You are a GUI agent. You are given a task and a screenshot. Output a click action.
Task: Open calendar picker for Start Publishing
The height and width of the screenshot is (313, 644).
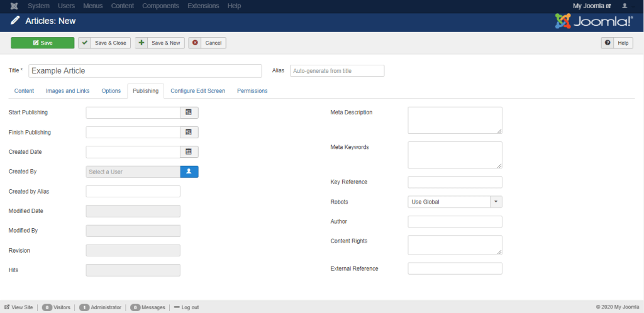pyautogui.click(x=189, y=113)
